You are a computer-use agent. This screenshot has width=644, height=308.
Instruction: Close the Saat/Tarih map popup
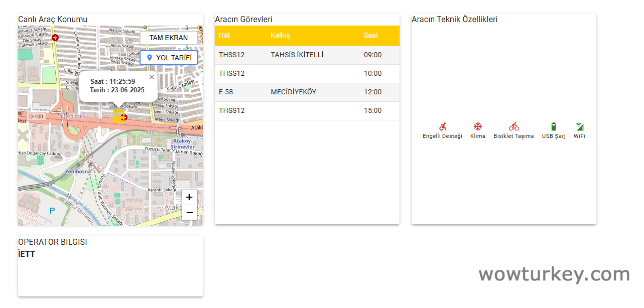(x=152, y=77)
